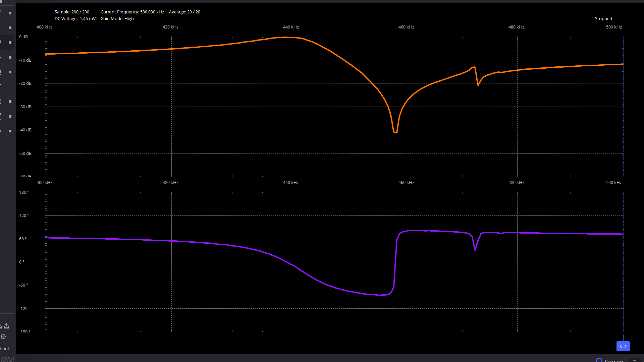The height and width of the screenshot is (362, 644).
Task: Enable the Cursors checkbox
Action: (x=599, y=360)
